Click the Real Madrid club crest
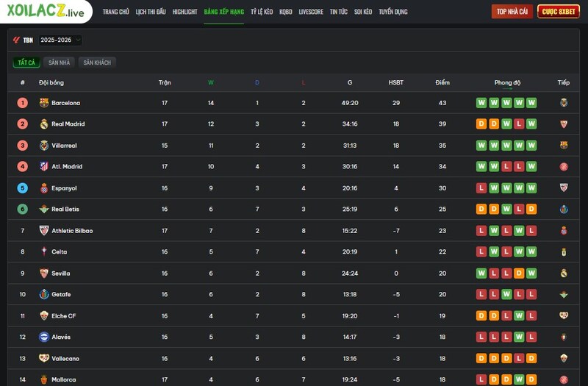The height and width of the screenshot is (386, 588). coord(44,124)
